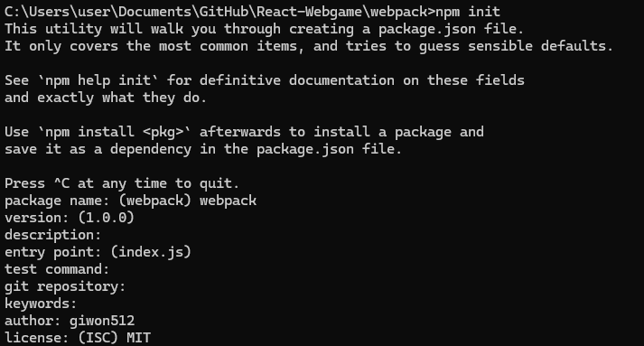Image resolution: width=644 pixels, height=346 pixels.
Task: Click the package name prompt line
Action: 131,201
